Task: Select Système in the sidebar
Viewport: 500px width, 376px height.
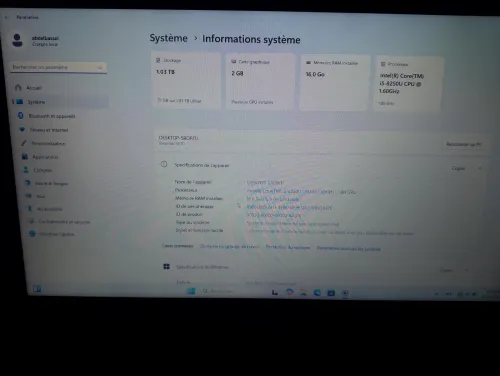Action: (60, 102)
